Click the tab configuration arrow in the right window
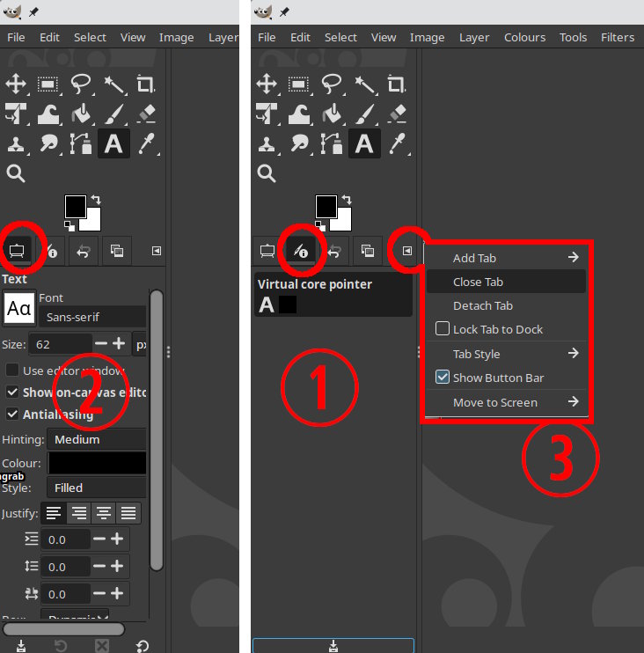 point(407,251)
